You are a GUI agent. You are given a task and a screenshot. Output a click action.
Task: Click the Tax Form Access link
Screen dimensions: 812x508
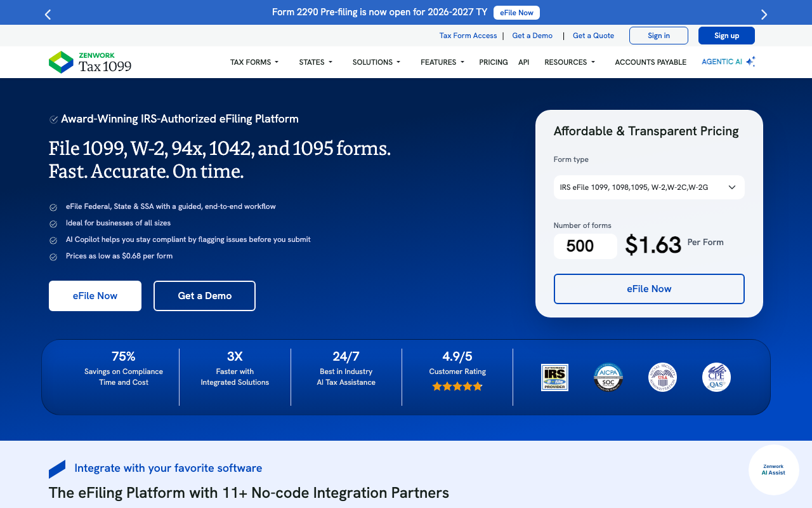point(468,36)
